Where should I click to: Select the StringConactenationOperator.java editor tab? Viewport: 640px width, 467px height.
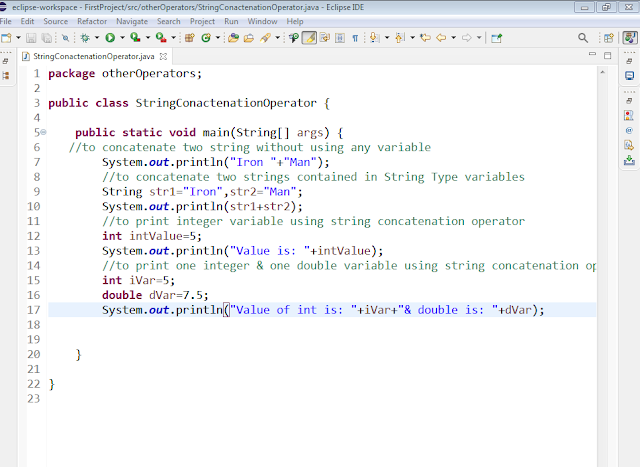click(x=93, y=56)
